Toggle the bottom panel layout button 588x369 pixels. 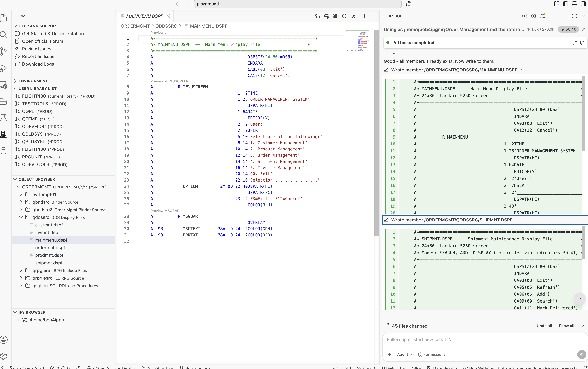click(x=575, y=4)
